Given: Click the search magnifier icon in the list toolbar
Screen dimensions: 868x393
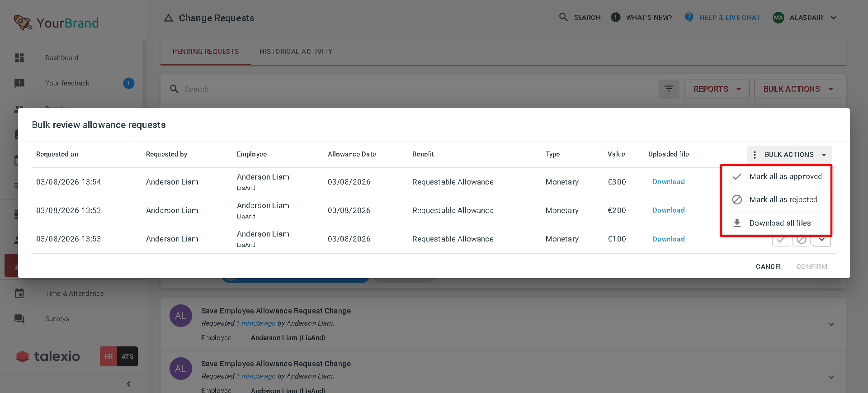Looking at the screenshot, I should 174,89.
